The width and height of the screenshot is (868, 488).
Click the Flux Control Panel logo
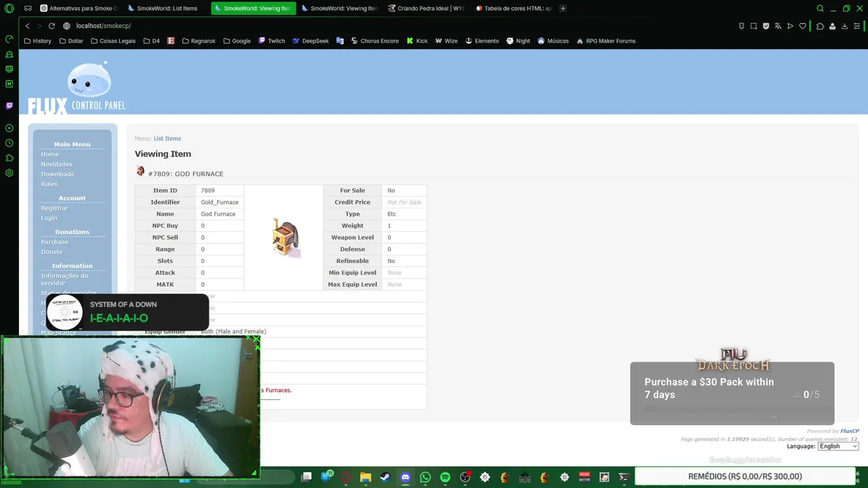[77, 87]
